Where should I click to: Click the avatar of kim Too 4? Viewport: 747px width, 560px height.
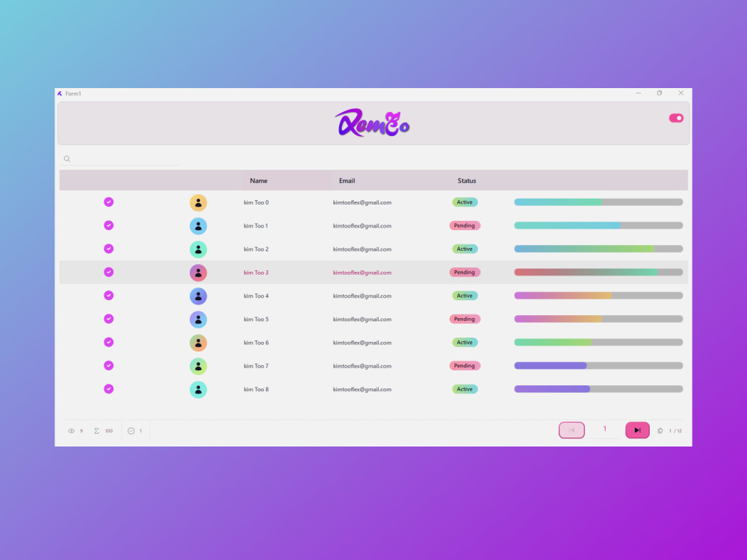(x=198, y=296)
